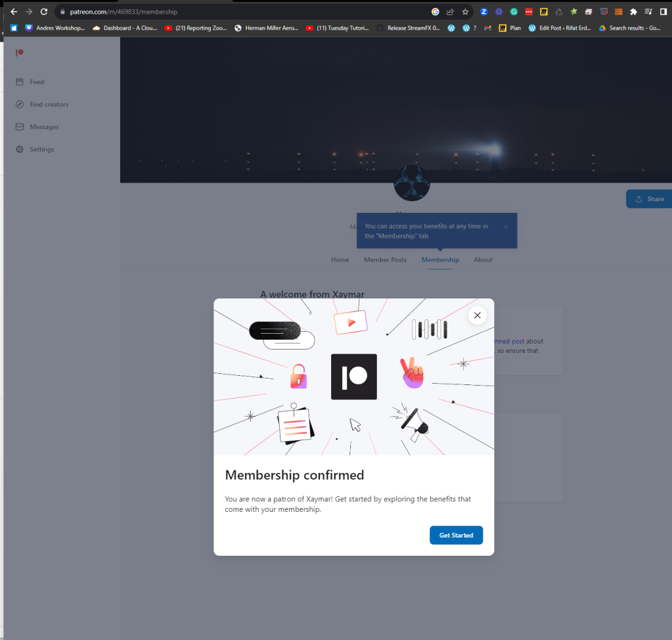Open Find creators in the sidebar
The height and width of the screenshot is (640, 672).
(x=42, y=104)
